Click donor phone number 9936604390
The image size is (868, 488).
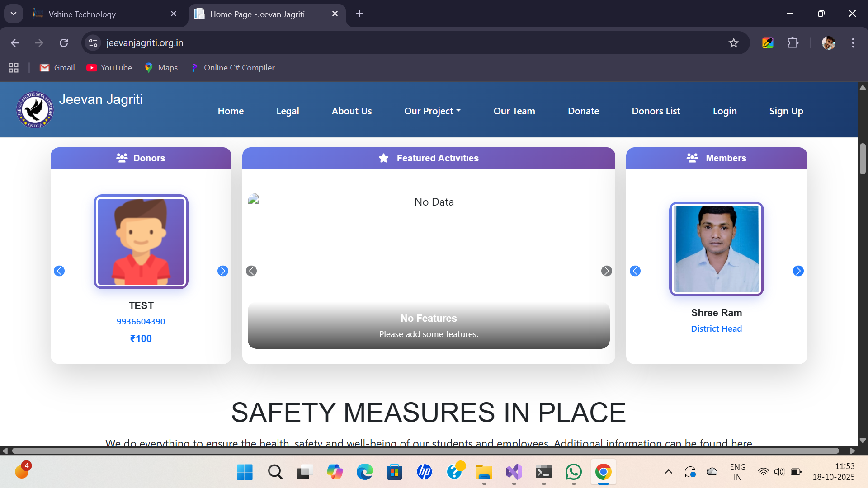coord(141,321)
